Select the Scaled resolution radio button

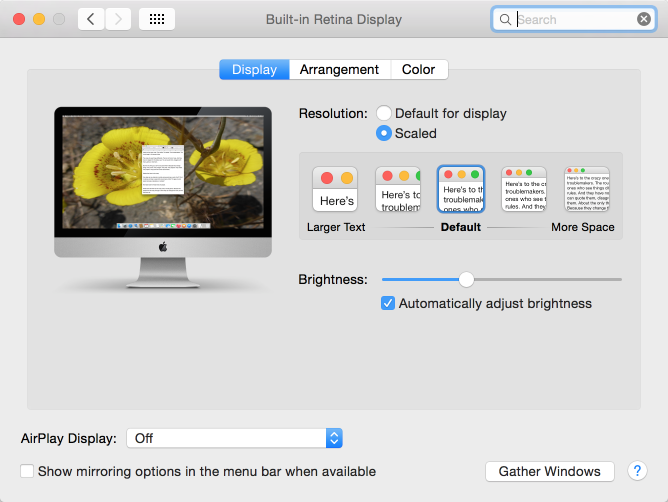[x=384, y=133]
